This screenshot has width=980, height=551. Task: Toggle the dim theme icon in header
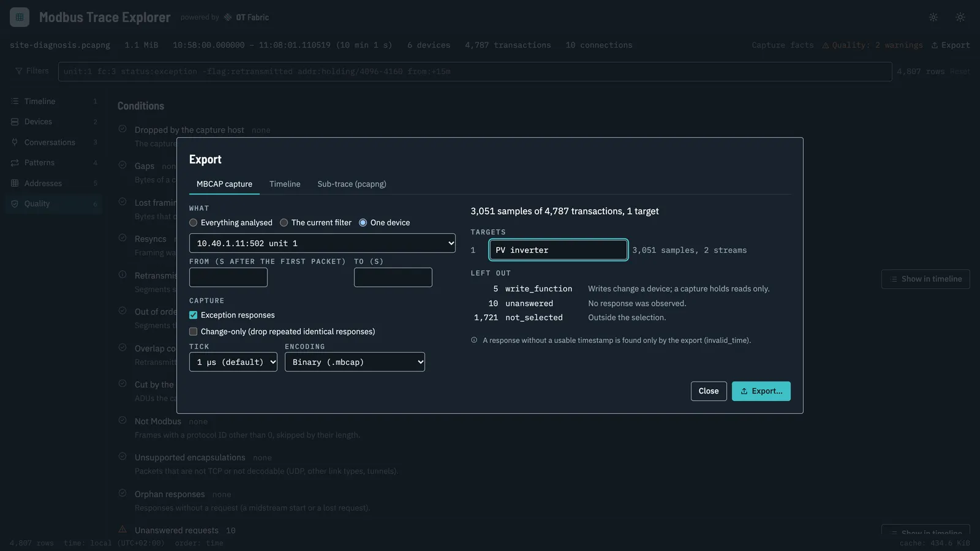(933, 17)
